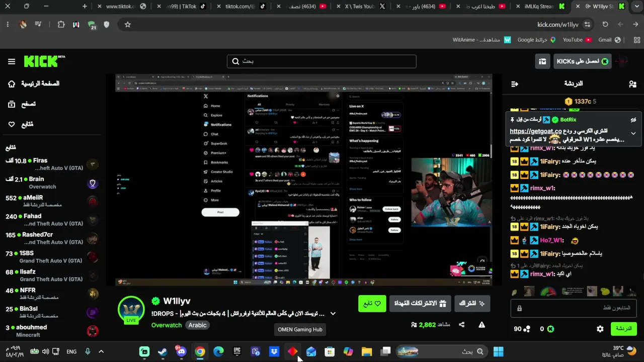
Task: Open Bin3sl channel in the following list
Action: [51, 312]
